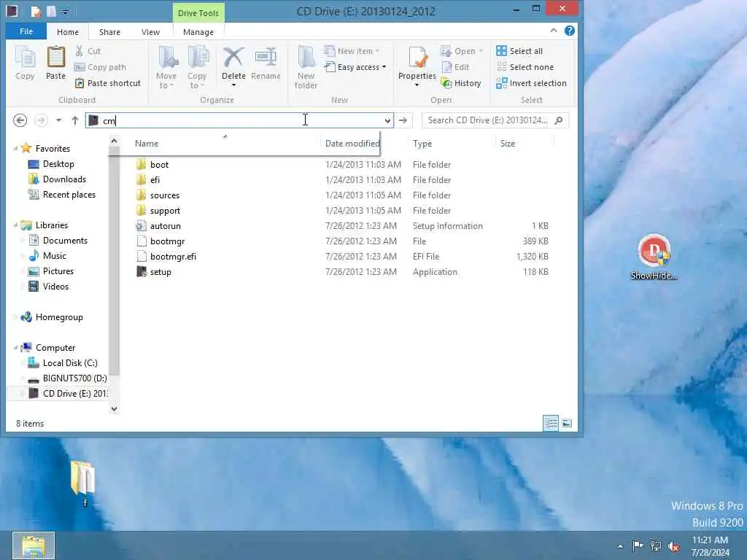Switch to the Share tab
Viewport: 747px width, 560px height.
[109, 32]
